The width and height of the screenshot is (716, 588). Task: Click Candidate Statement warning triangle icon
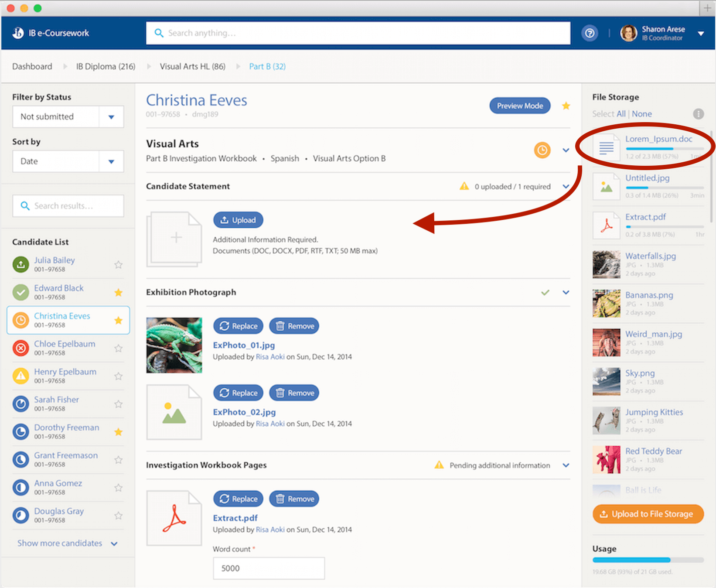[464, 186]
